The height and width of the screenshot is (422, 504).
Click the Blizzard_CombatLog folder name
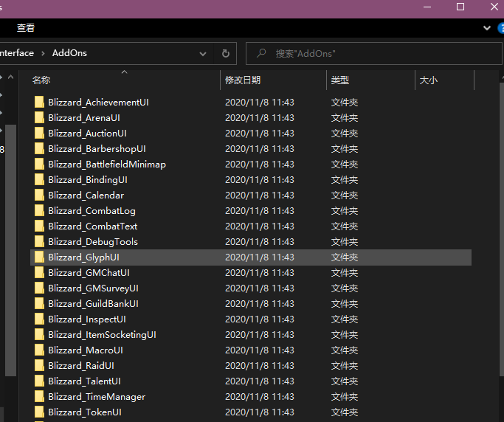coord(92,210)
